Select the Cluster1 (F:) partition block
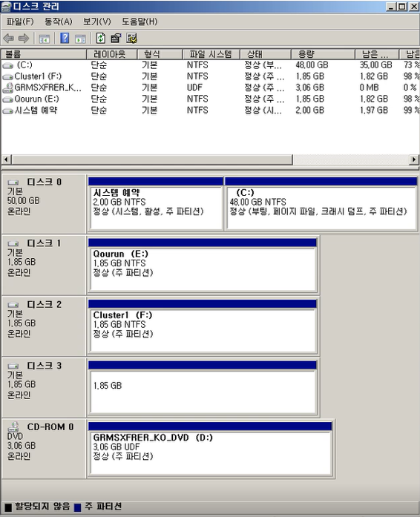 tap(203, 326)
